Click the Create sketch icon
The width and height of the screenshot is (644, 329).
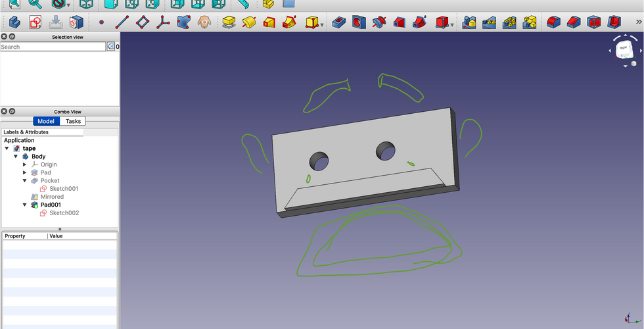[x=35, y=22]
